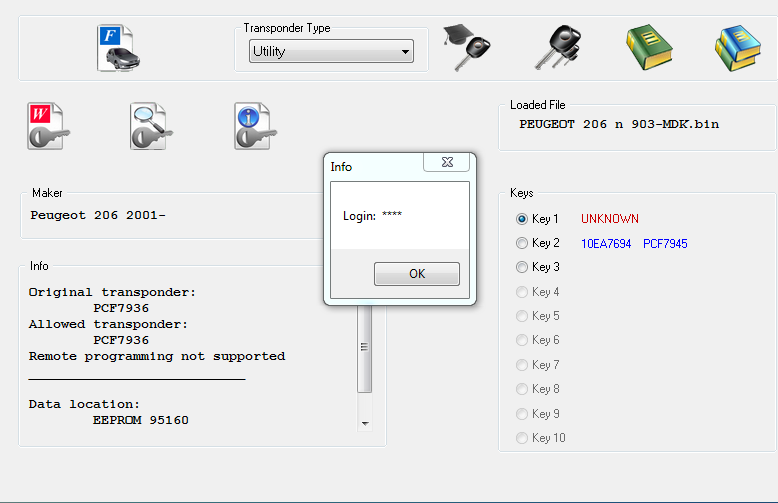Click the key info icon
The width and height of the screenshot is (778, 503).
[x=255, y=126]
